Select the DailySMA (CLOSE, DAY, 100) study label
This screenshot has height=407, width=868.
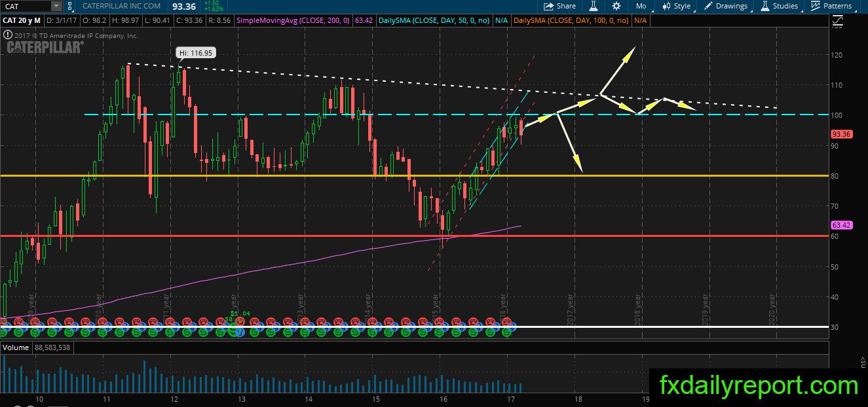(571, 21)
